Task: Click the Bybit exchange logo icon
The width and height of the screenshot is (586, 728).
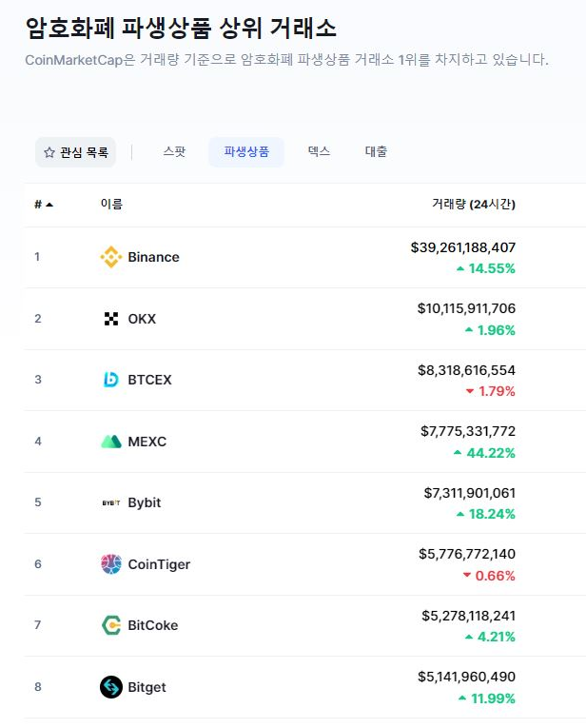Action: tap(111, 502)
